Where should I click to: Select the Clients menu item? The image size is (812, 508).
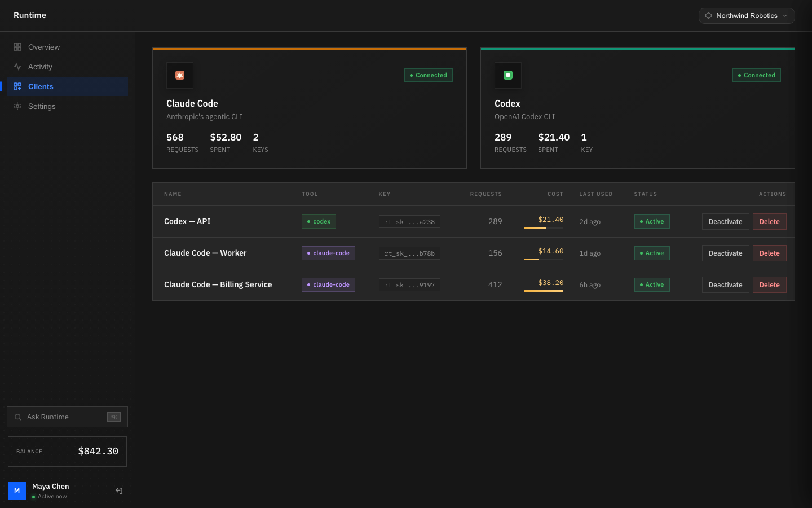67,86
